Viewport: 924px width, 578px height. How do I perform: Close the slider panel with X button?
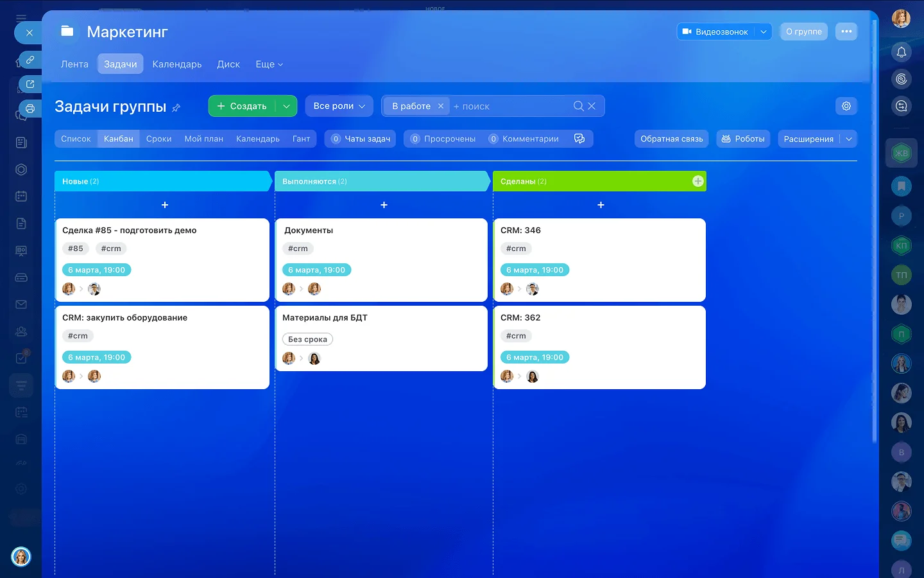point(29,33)
